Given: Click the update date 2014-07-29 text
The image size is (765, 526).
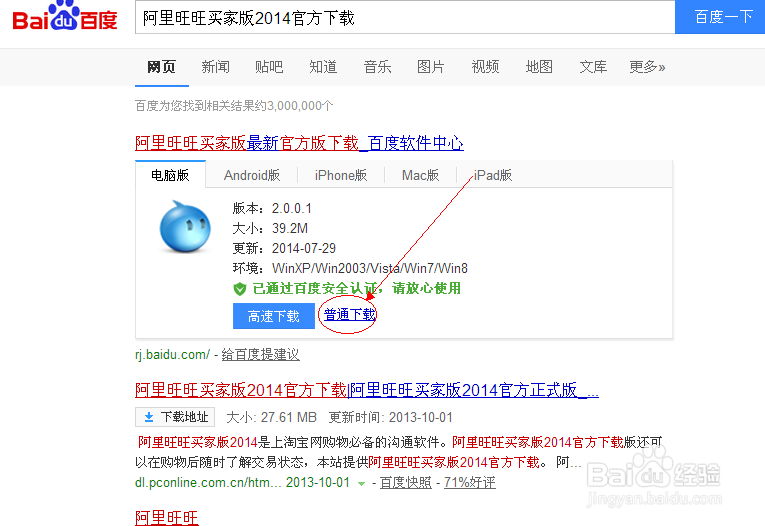Looking at the screenshot, I should [x=304, y=248].
